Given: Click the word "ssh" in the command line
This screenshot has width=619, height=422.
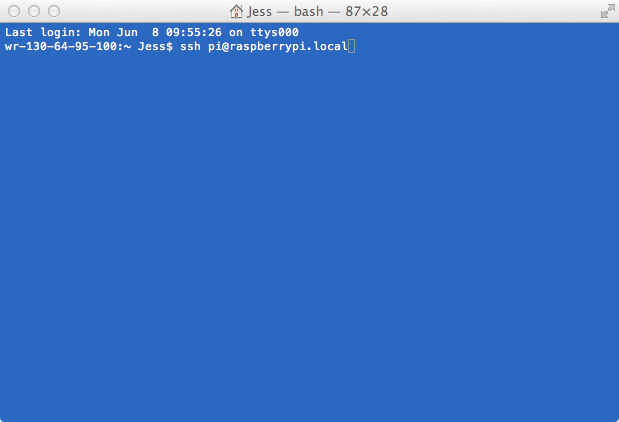Looking at the screenshot, I should [190, 47].
